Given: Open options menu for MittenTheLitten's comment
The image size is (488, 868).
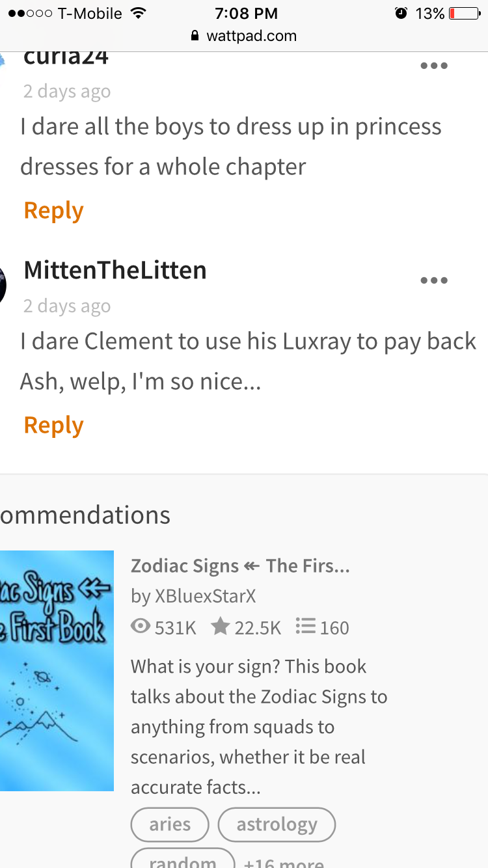Looking at the screenshot, I should pyautogui.click(x=434, y=280).
